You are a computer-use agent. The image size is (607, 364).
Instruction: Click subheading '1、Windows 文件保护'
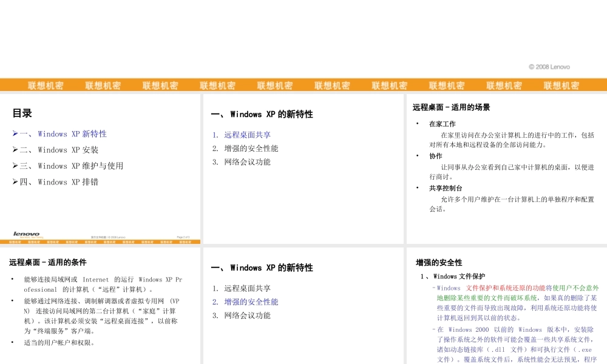pos(453,277)
